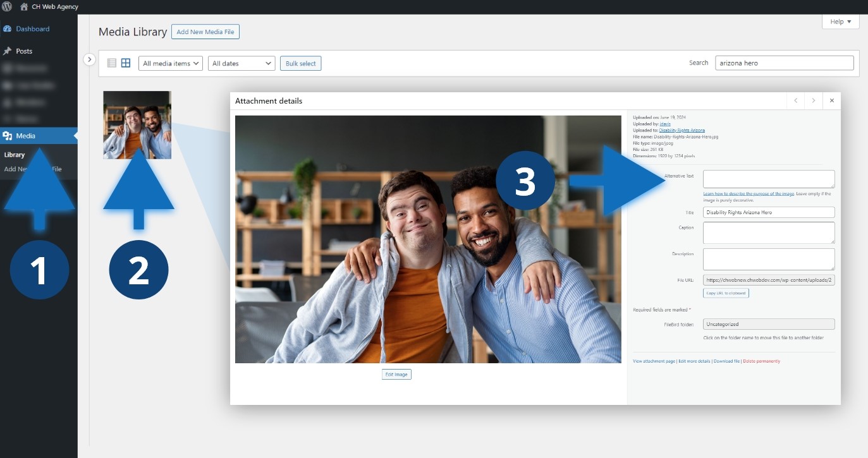Click the Delete permanently link
This screenshot has height=458, width=868.
(761, 361)
